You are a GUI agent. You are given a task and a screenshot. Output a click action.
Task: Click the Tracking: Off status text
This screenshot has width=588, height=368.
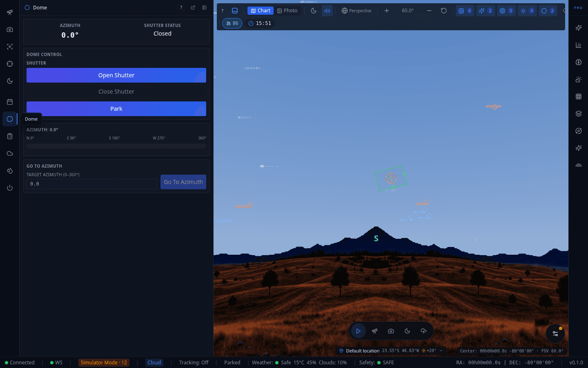[194, 363]
